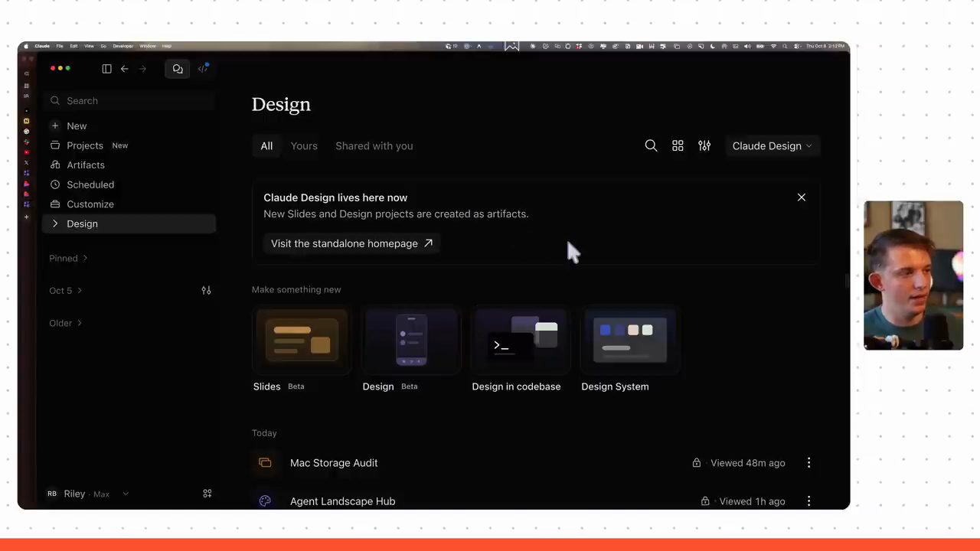Screen dimensions: 980x551
Task: Open the Claude menu in menu bar
Action: [42, 46]
